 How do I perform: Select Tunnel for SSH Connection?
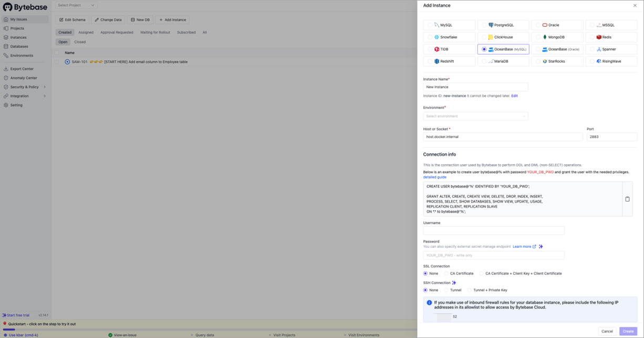[x=446, y=290]
